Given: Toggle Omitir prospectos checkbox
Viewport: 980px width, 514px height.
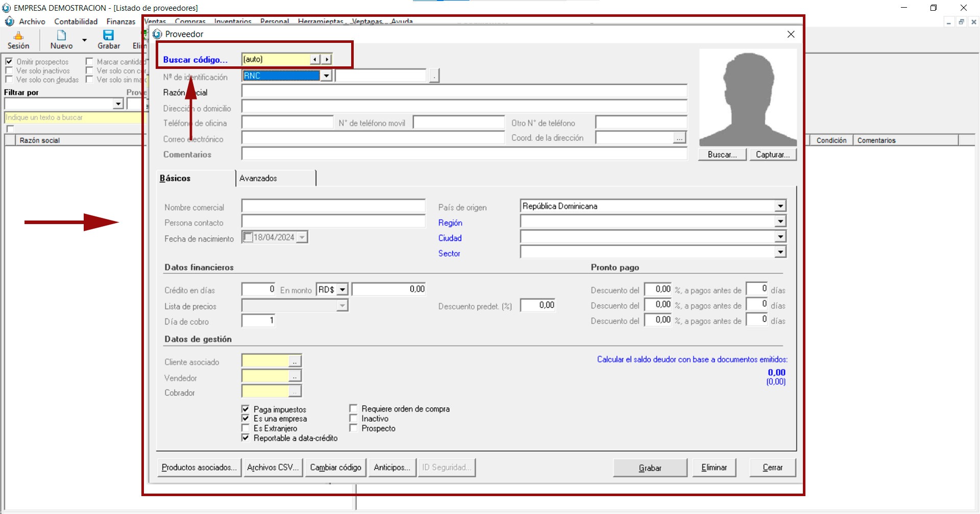Looking at the screenshot, I should (9, 61).
